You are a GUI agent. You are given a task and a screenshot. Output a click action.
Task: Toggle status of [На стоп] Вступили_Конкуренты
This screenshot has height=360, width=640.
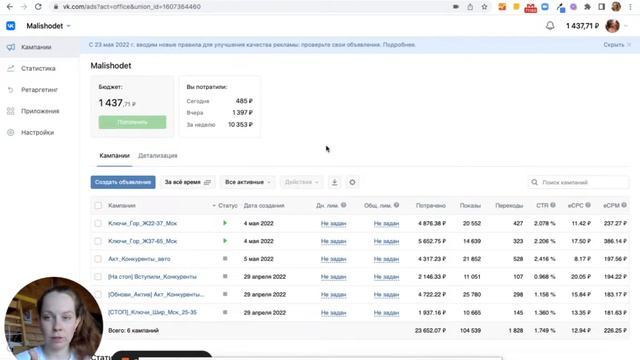225,276
